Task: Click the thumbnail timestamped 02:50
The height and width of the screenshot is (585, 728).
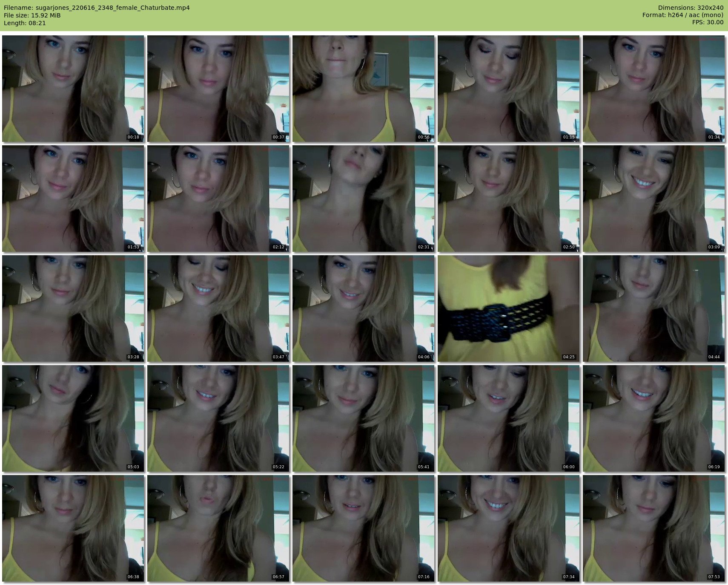Action: [509, 199]
